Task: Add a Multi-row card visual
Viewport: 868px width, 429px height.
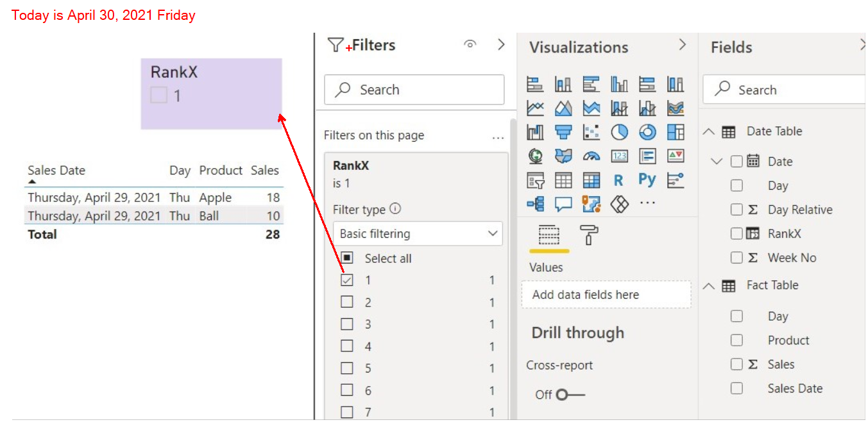Action: [647, 156]
